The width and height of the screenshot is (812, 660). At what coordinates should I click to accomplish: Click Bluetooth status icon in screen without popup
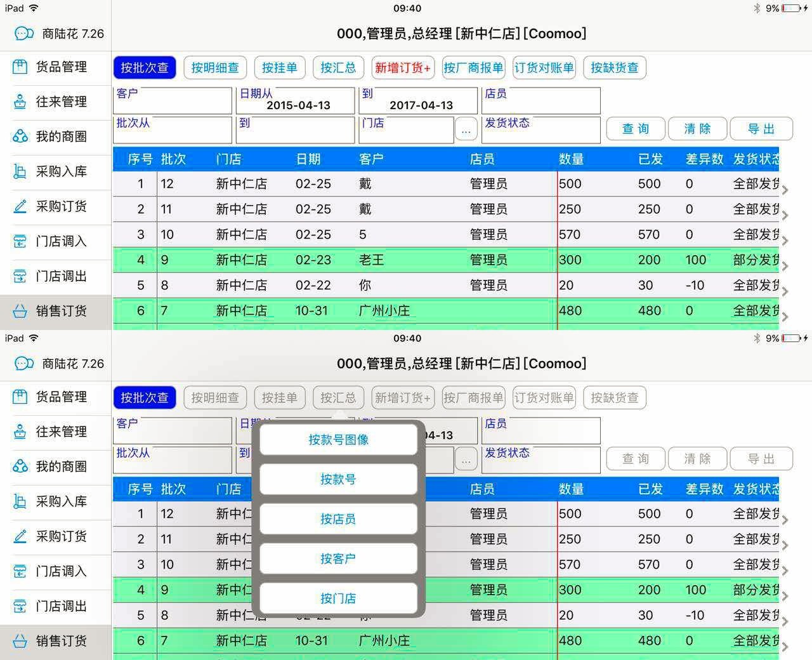click(x=757, y=8)
